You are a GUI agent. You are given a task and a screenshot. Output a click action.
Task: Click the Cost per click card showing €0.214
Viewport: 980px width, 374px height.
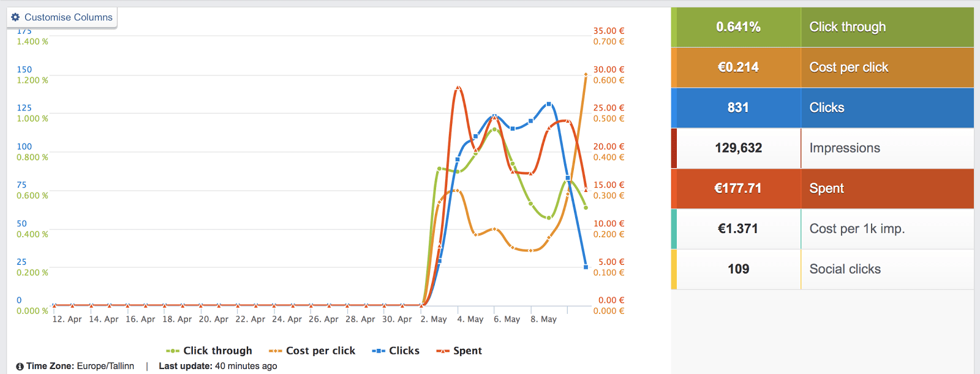coord(821,67)
